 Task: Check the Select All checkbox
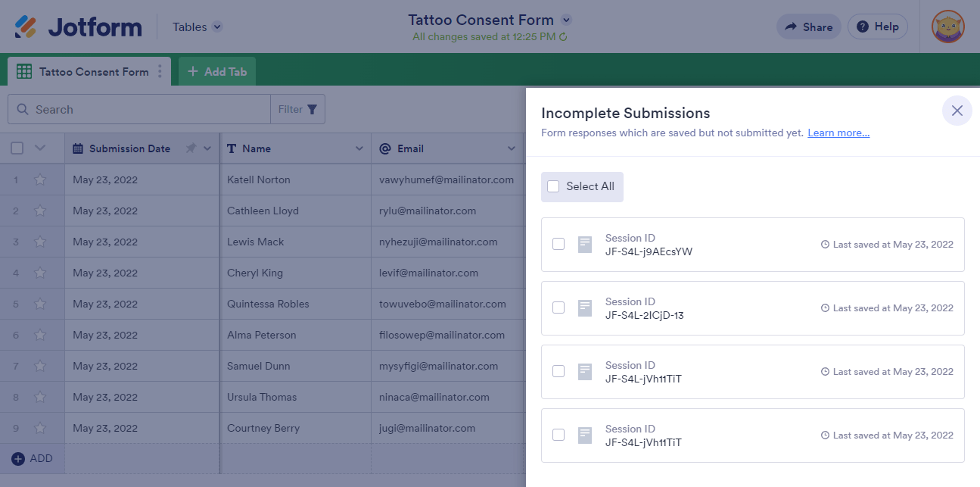coord(553,186)
